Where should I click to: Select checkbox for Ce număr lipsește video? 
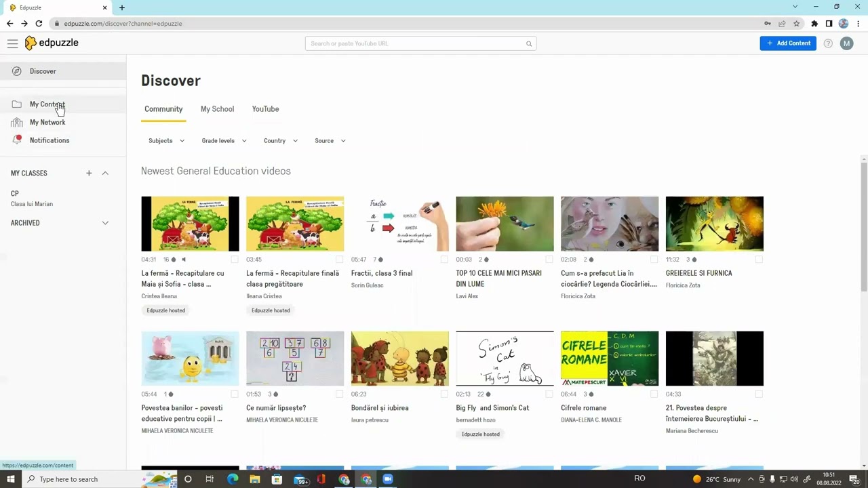click(340, 394)
